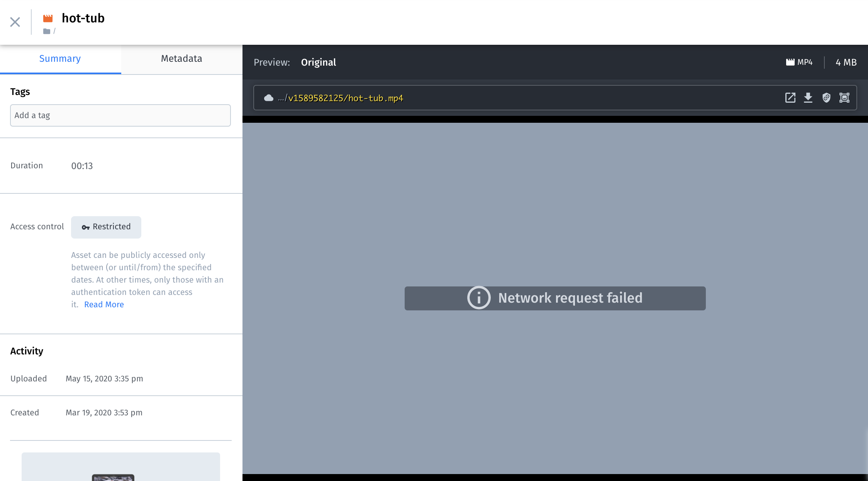Switch to the Metadata tab

coord(181,59)
